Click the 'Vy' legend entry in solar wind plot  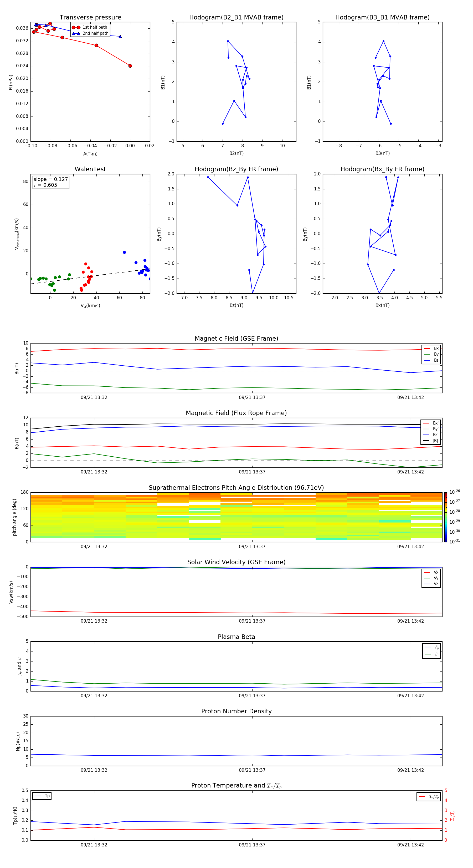(x=431, y=578)
